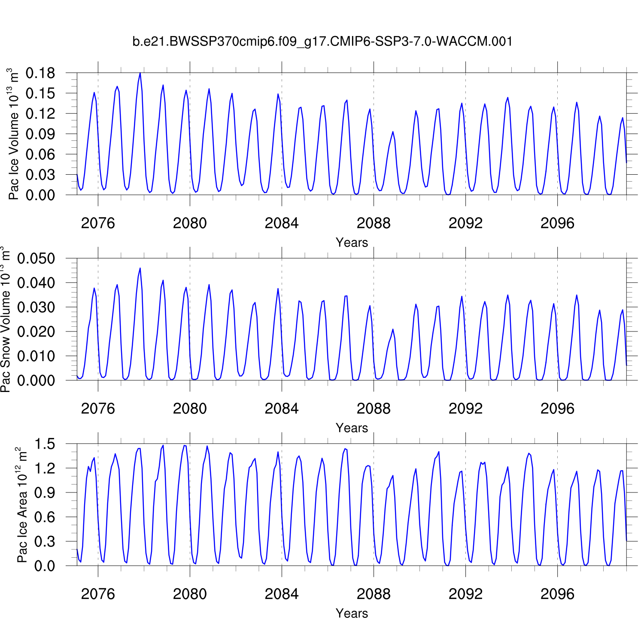Click the Pac Ice Volume y-axis label
This screenshot has height=644, width=644.
coord(14,134)
